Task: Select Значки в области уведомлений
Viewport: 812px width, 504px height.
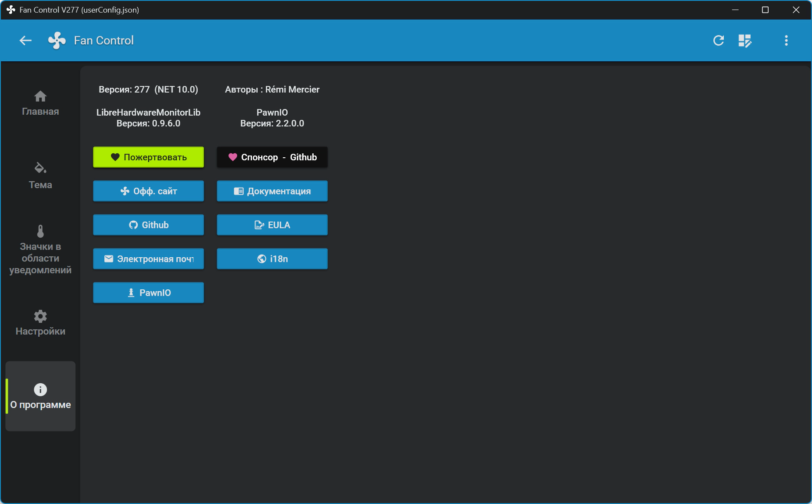Action: point(40,249)
